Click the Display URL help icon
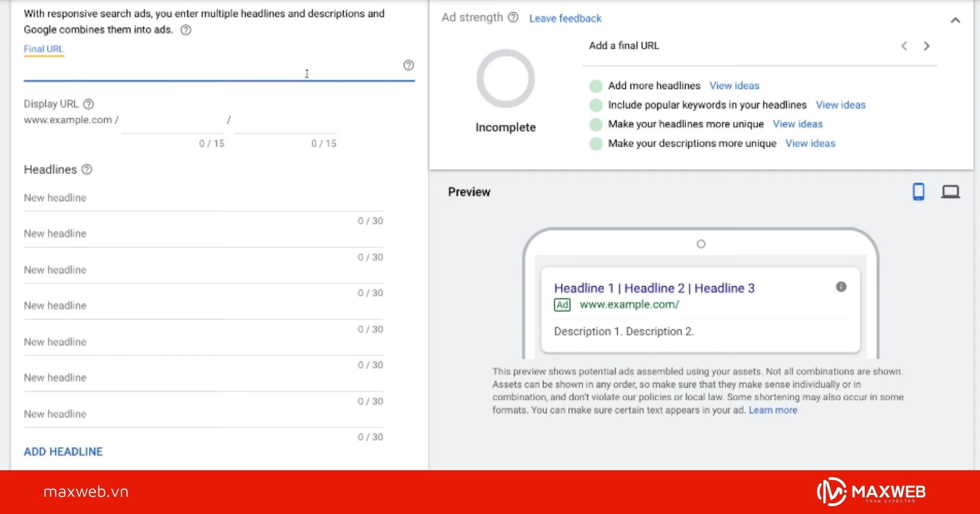The height and width of the screenshot is (514, 980). pyautogui.click(x=88, y=104)
